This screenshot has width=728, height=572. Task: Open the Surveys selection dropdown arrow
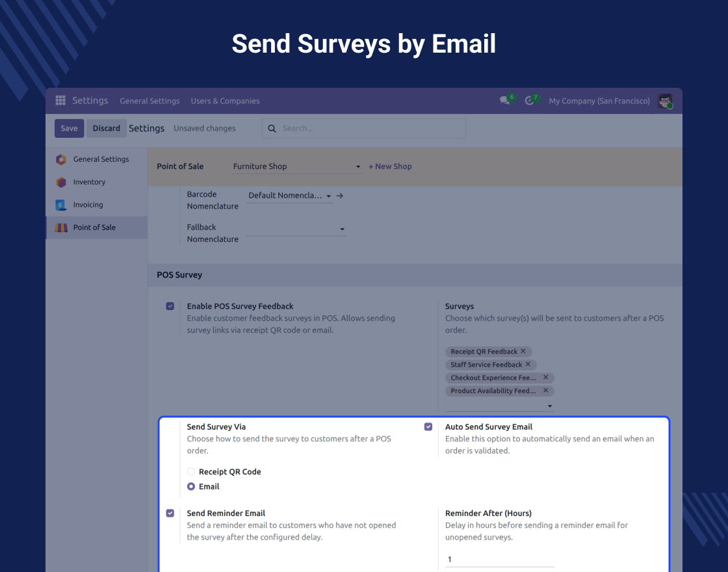(550, 406)
